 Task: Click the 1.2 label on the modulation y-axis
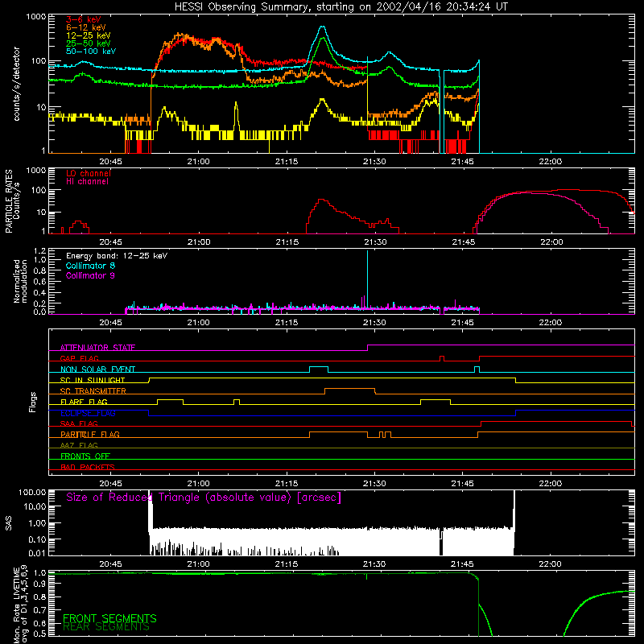[x=39, y=251]
